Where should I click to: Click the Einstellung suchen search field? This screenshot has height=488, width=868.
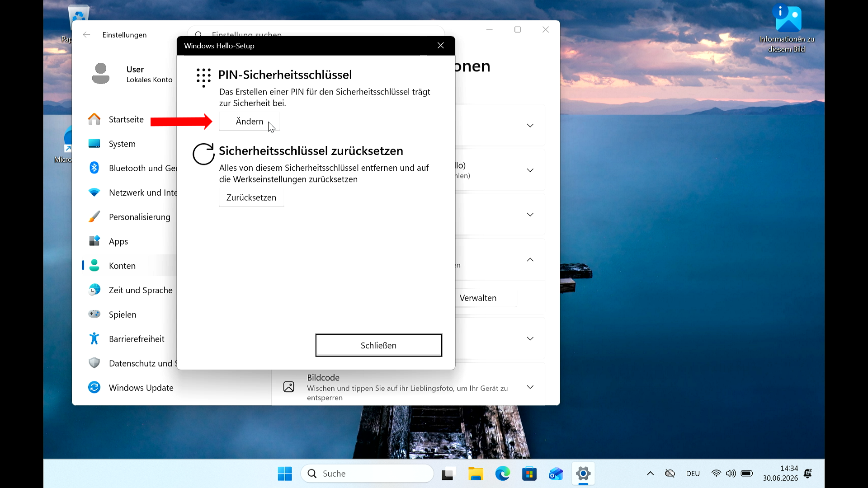[316, 32]
